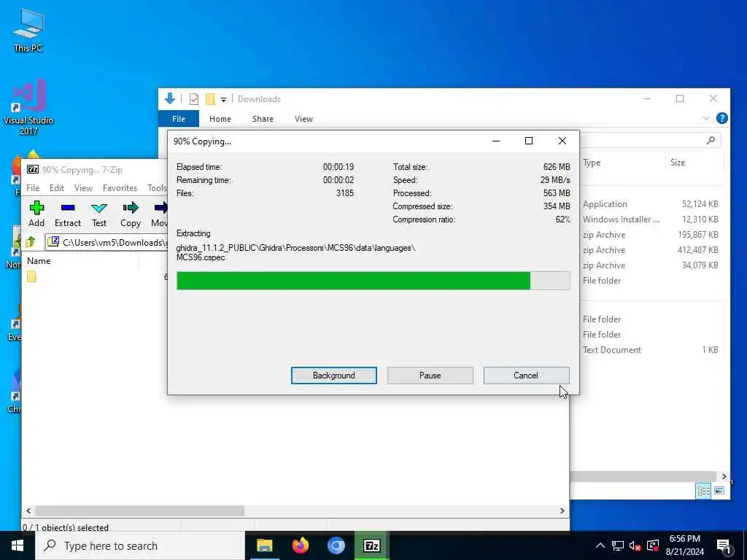The image size is (747, 560).
Task: Select the Application row with 52,124 KB
Action: coord(650,204)
